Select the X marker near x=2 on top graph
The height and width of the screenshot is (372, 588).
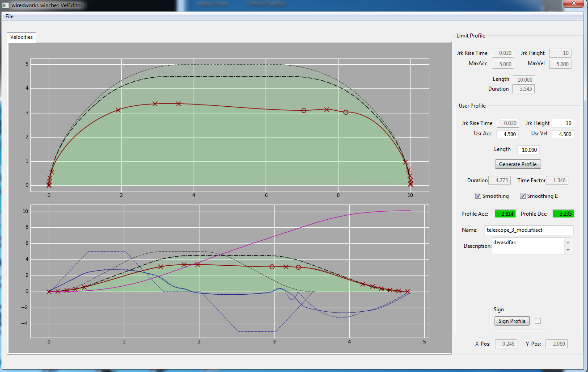pyautogui.click(x=118, y=109)
